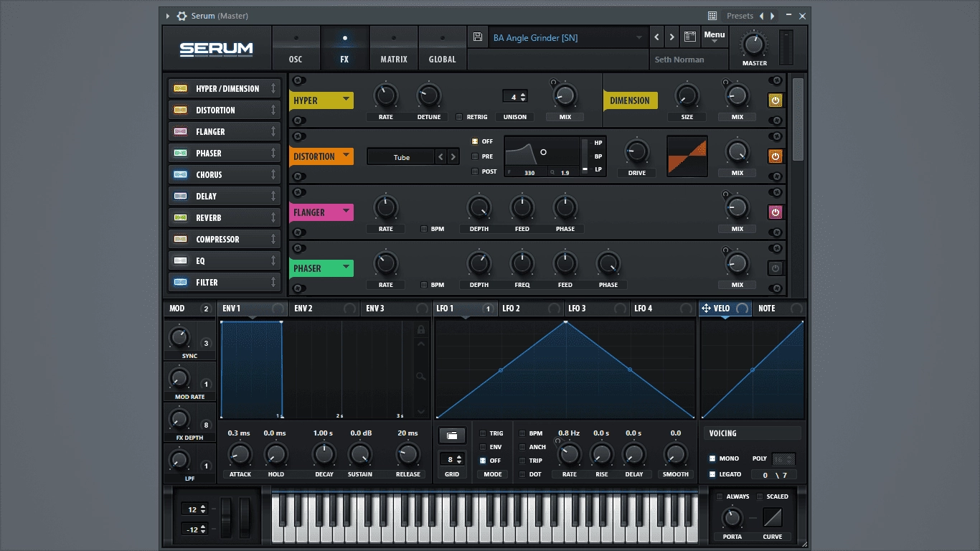Go to the next preset with right arrow
980x551 pixels.
point(672,37)
